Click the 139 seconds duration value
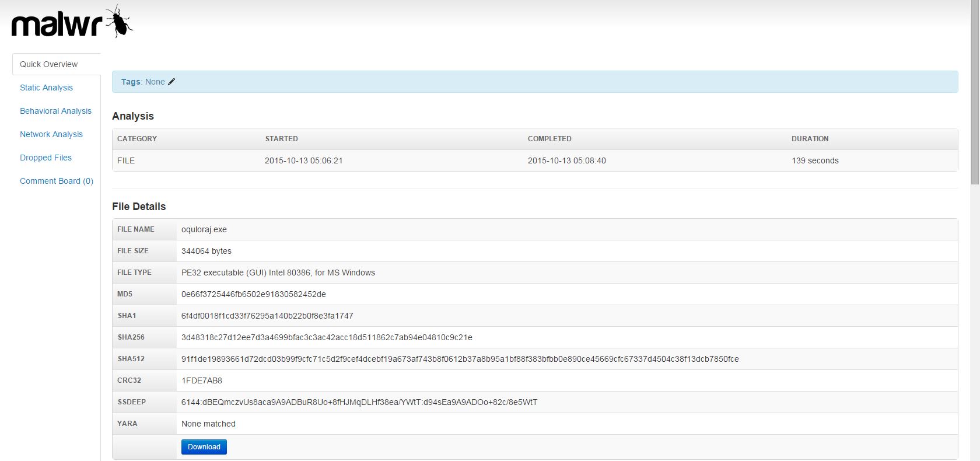Viewport: 980px width, 461px height. [x=815, y=160]
